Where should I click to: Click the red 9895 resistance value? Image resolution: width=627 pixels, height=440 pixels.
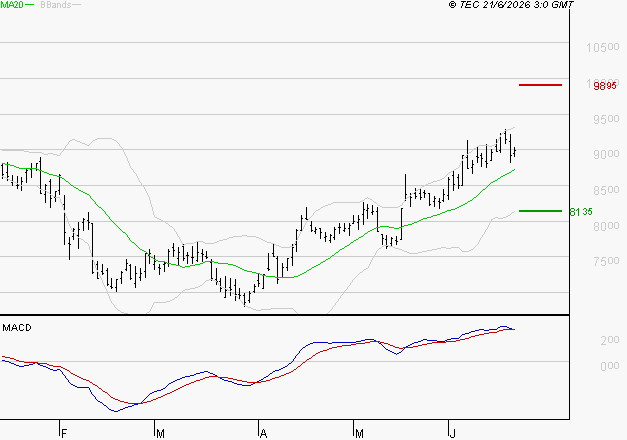click(x=605, y=86)
